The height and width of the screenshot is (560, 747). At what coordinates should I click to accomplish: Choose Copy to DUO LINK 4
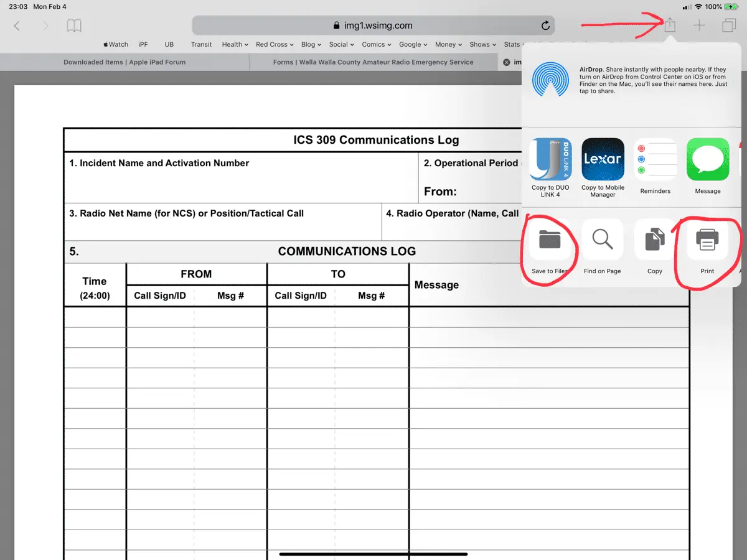tap(550, 160)
